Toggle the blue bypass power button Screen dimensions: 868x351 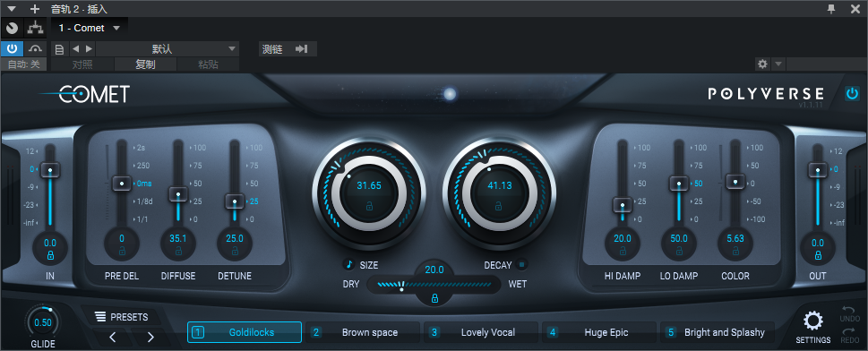click(13, 48)
